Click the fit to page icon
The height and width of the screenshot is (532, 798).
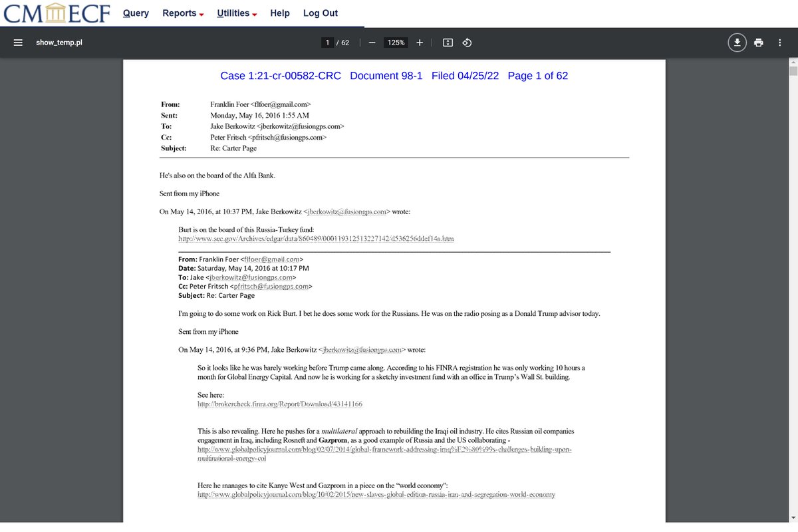(x=448, y=43)
